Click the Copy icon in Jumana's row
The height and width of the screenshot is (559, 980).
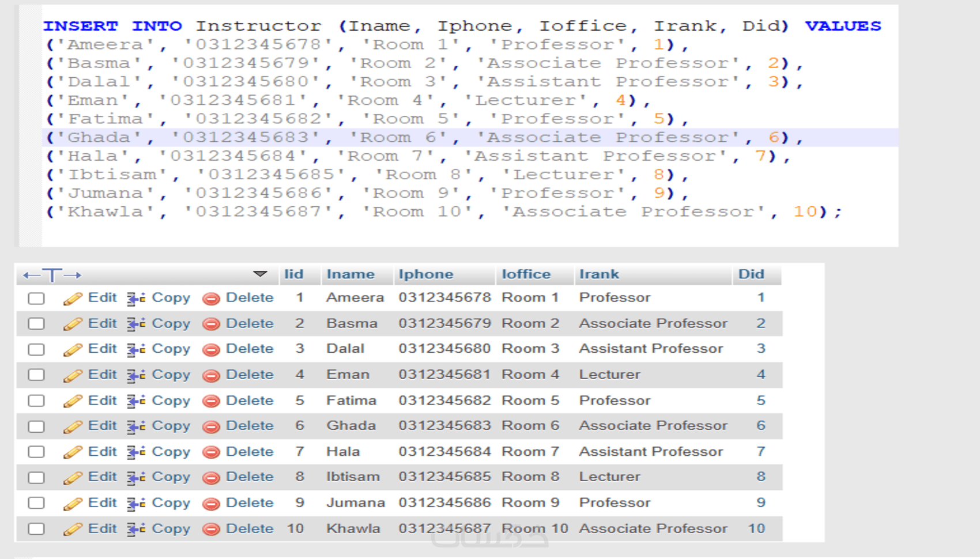[x=136, y=503]
